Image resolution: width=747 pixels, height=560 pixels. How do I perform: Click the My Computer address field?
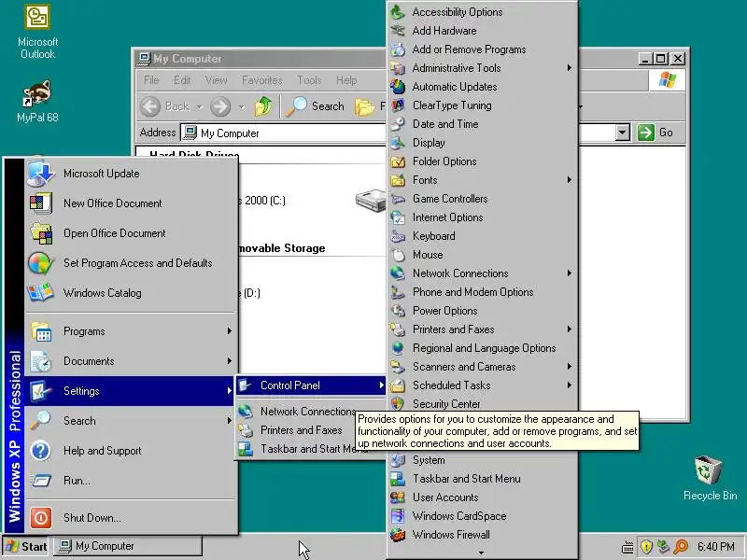[284, 133]
